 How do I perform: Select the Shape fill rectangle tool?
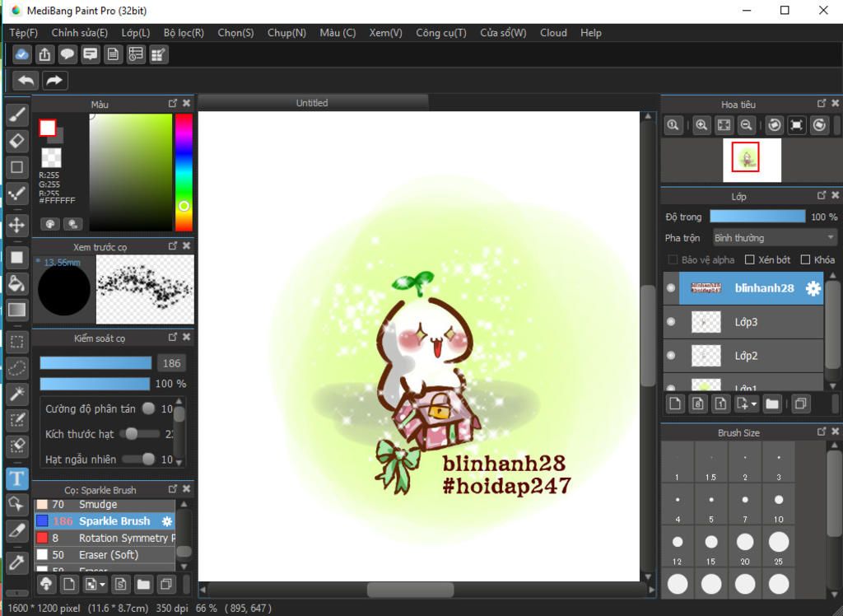pyautogui.click(x=16, y=257)
